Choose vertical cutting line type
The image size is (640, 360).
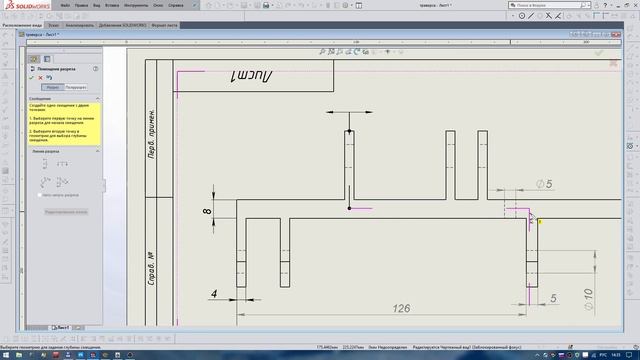[45, 164]
